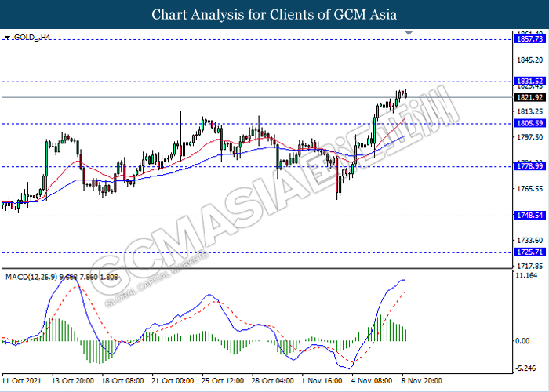
Task: Select the 1831.52 price level tag
Action: click(x=529, y=81)
